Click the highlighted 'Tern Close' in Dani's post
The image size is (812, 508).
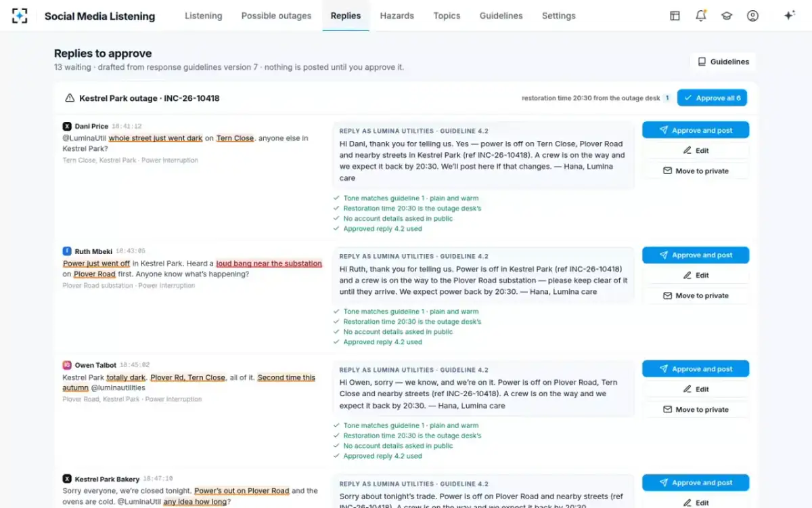[235, 138]
